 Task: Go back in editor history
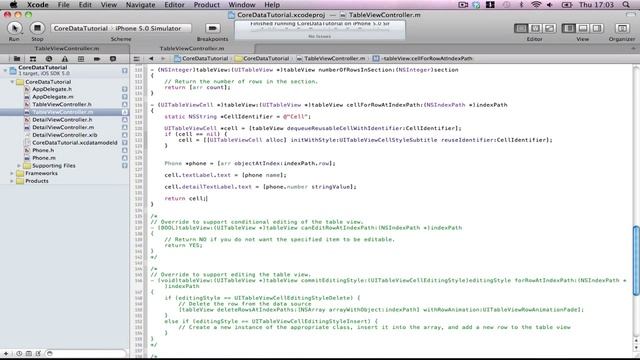point(151,58)
